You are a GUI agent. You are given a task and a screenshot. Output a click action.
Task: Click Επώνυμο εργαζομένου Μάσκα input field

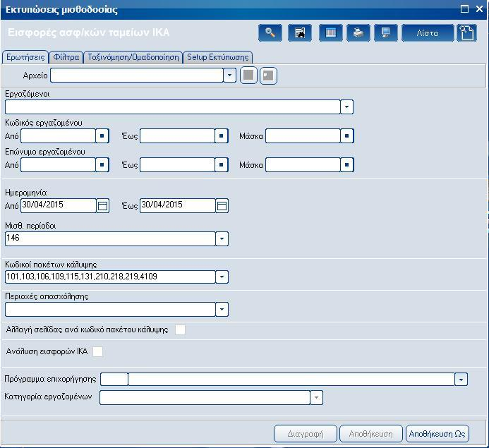coord(303,164)
